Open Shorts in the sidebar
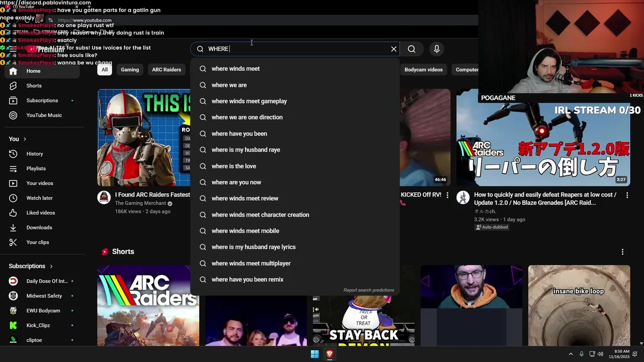The image size is (644, 362). pos(42,85)
